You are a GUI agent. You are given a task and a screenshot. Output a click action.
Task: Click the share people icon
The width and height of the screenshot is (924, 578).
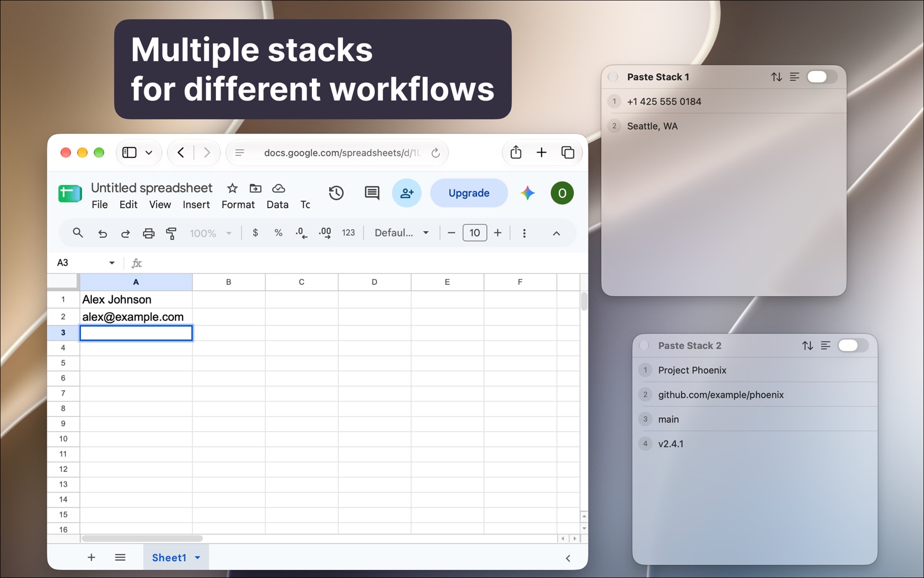(407, 193)
